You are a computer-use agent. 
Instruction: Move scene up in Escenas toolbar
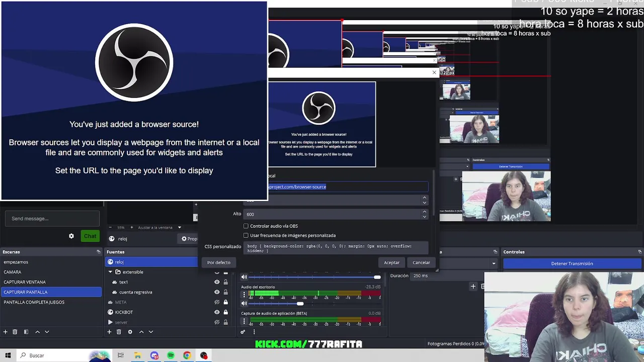tap(37, 332)
